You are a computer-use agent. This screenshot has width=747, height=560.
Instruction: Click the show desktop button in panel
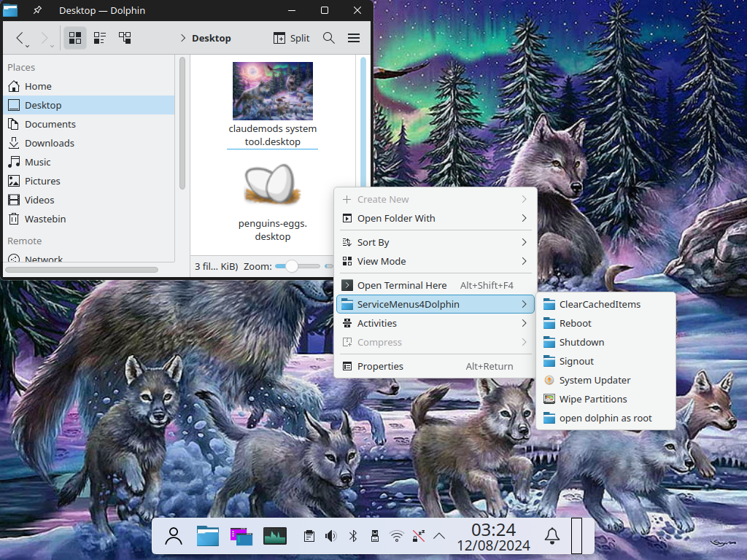pos(576,536)
